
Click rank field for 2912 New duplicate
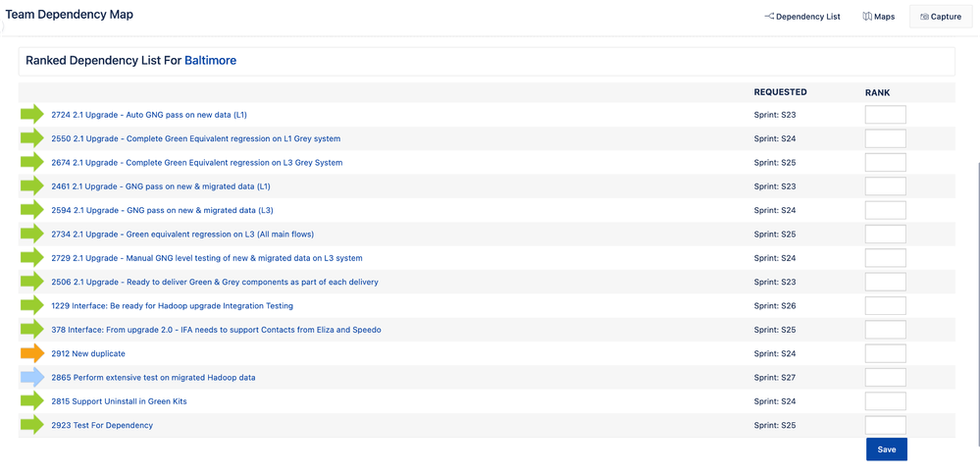(885, 353)
